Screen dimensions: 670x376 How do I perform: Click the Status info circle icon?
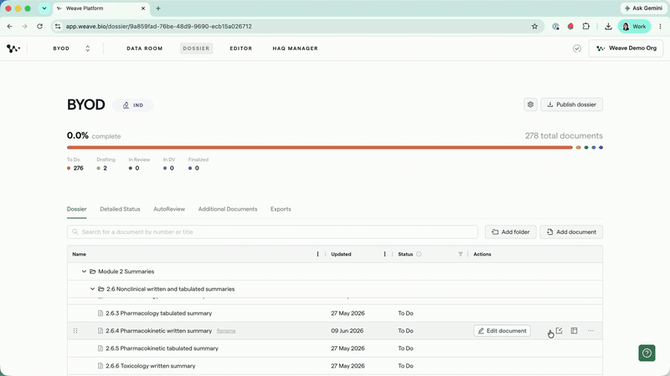419,254
